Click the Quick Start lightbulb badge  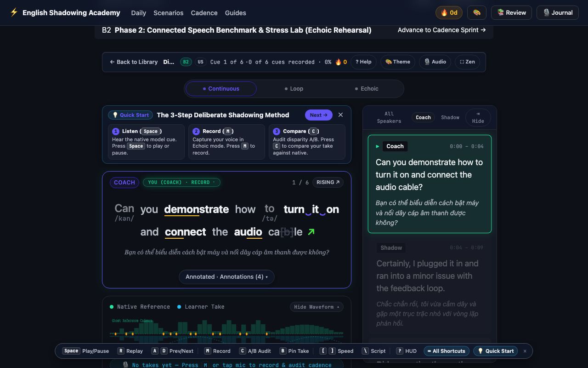click(130, 115)
